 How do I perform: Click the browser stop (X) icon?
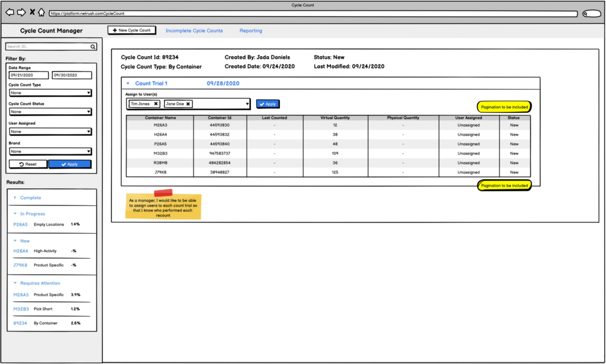[32, 12]
